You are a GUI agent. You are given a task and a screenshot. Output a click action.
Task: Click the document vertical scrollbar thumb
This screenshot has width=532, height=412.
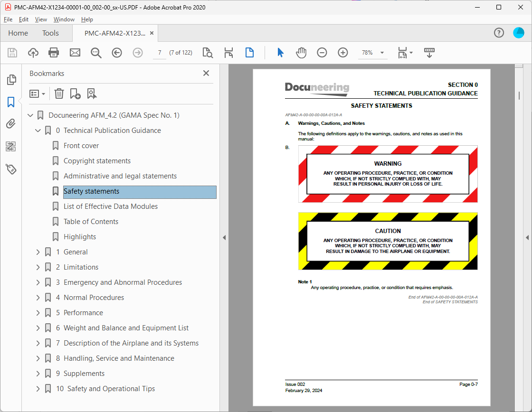point(519,95)
